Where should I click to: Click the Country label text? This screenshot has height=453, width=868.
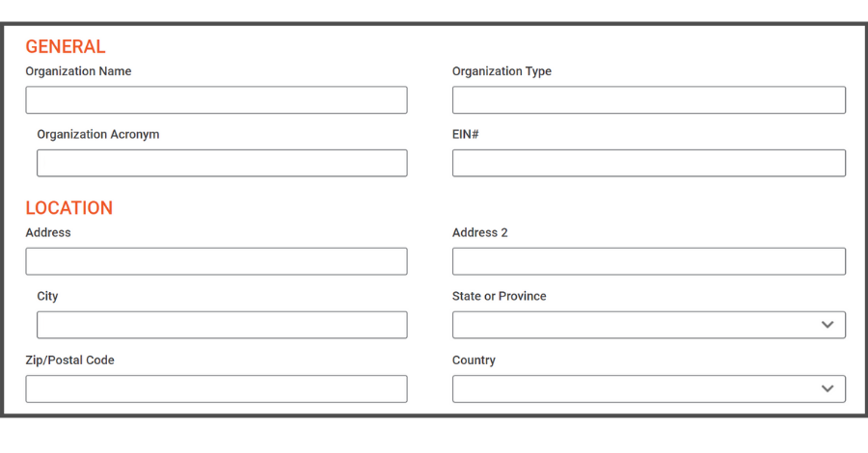(474, 360)
